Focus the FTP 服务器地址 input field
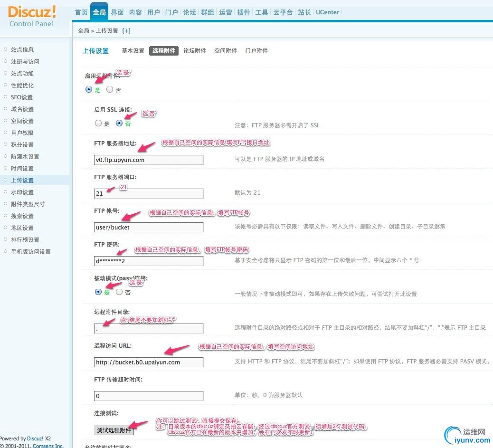The height and width of the screenshot is (448, 493). pos(149,160)
